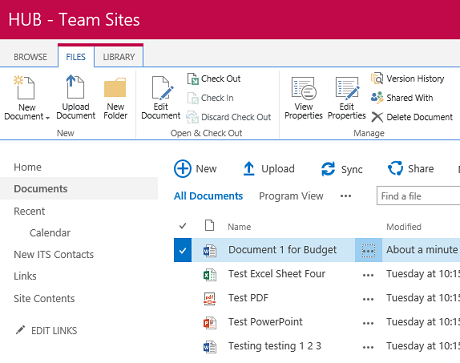
Task: Click Delete Document in the ribbon
Action: [x=412, y=117]
